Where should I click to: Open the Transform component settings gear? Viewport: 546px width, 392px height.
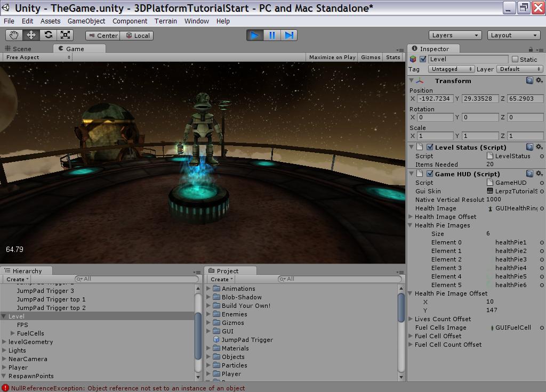coord(539,80)
